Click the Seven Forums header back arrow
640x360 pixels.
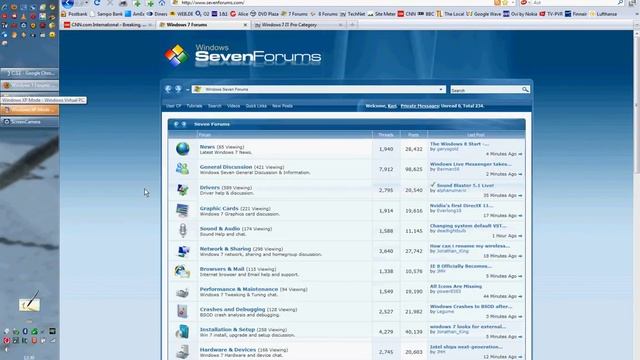click(176, 124)
